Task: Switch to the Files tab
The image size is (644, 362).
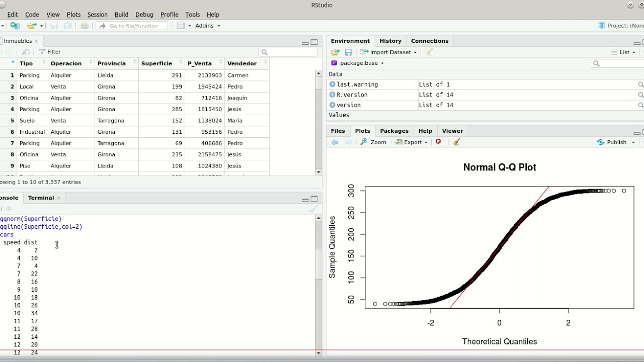Action: tap(338, 131)
